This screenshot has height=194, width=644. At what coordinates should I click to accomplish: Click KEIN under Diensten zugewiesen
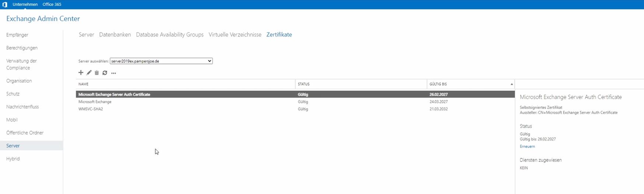pyautogui.click(x=524, y=168)
